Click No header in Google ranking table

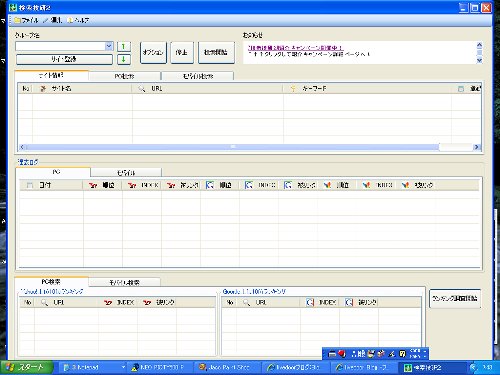coord(230,303)
